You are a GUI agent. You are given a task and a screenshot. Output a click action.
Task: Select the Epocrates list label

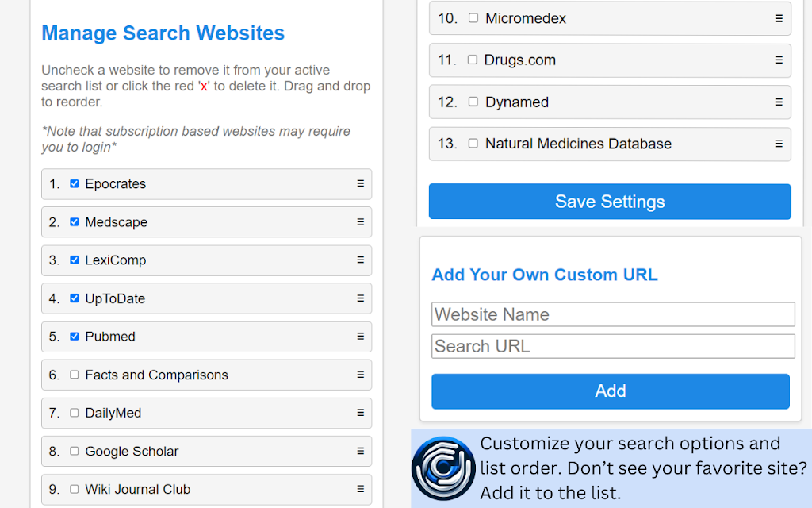click(116, 184)
